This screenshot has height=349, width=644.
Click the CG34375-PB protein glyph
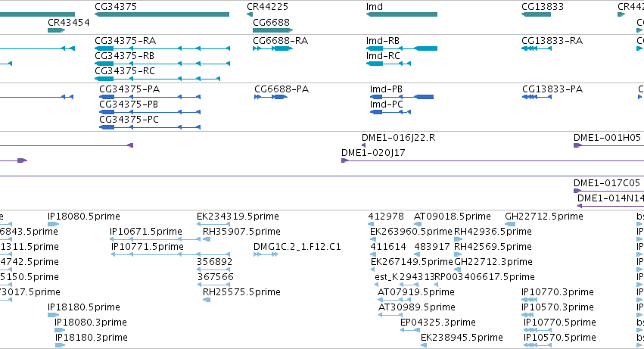coord(150,112)
